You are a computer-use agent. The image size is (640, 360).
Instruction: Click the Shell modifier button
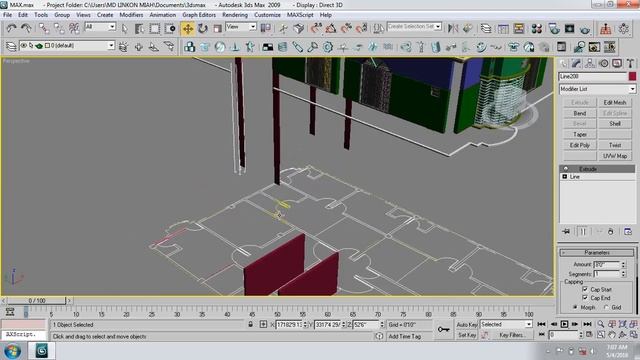point(615,124)
